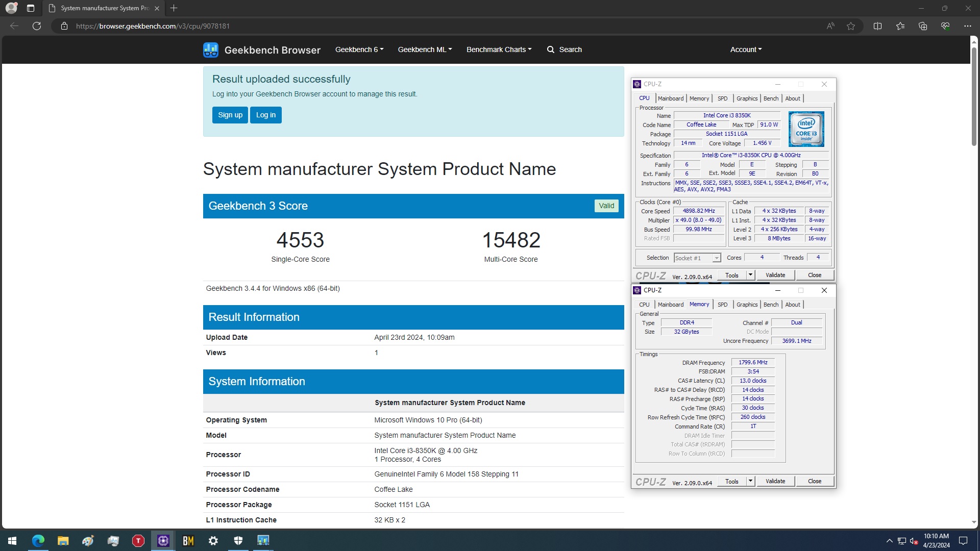The width and height of the screenshot is (980, 551).
Task: Click the browser back arrow
Action: point(14,26)
